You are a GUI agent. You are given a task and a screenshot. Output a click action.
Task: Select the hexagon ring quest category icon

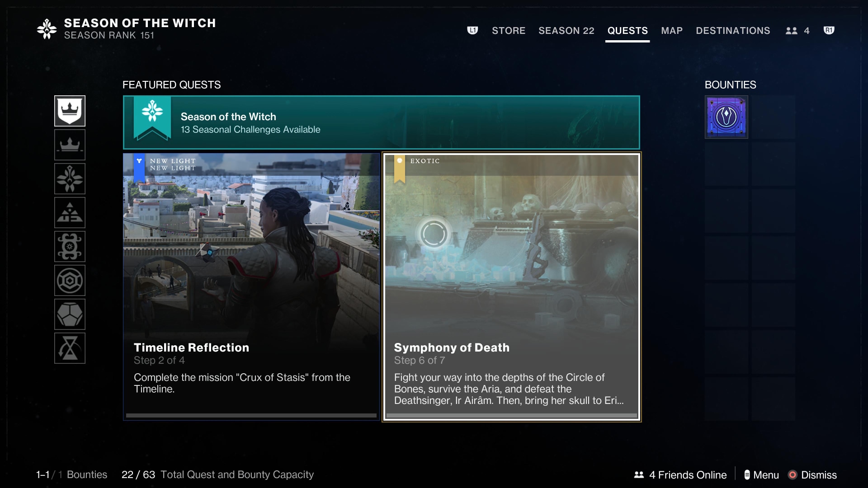70,280
